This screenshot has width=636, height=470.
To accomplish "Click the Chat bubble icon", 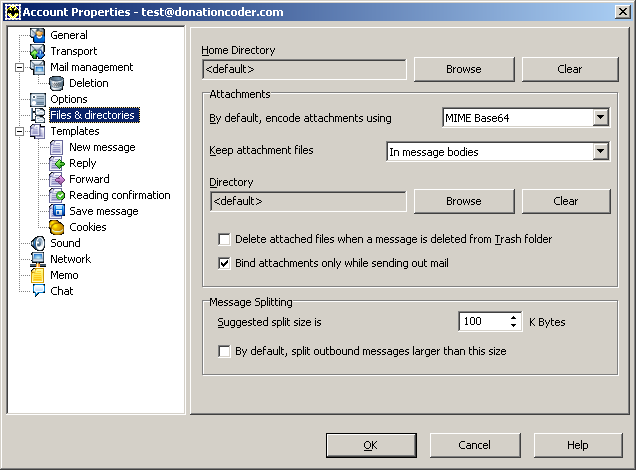I will tap(38, 291).
